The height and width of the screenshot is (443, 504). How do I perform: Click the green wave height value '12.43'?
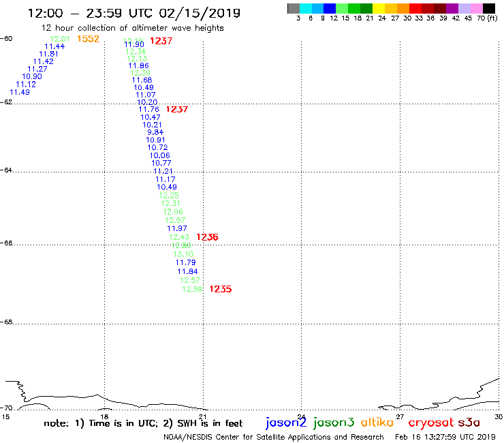(x=179, y=237)
